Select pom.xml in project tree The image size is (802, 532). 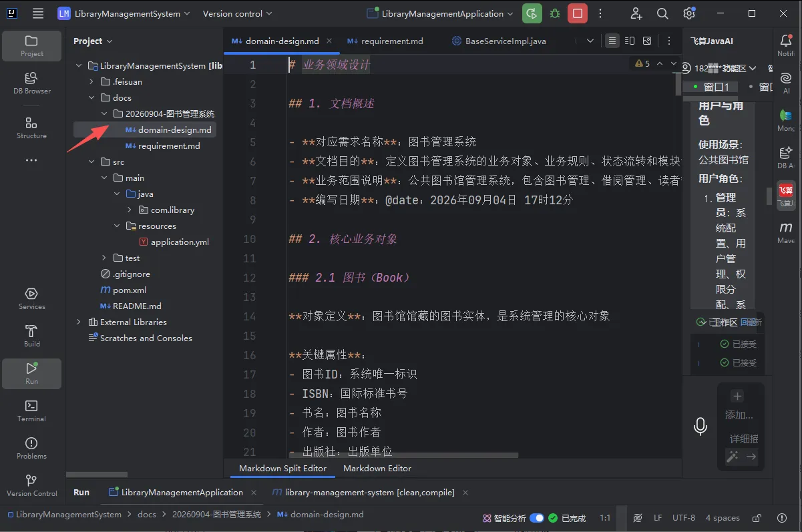pos(123,290)
